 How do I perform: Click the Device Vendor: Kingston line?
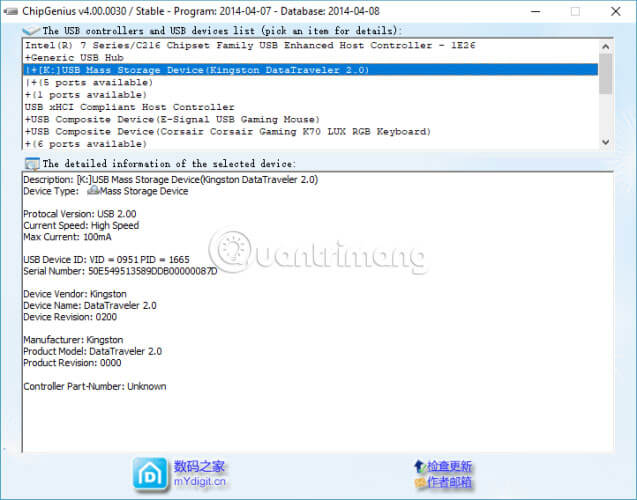(x=75, y=294)
